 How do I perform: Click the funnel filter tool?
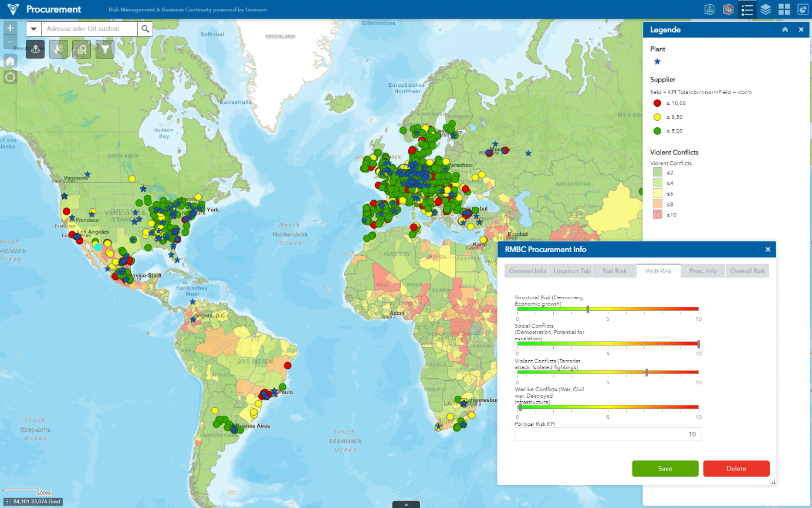pos(104,50)
